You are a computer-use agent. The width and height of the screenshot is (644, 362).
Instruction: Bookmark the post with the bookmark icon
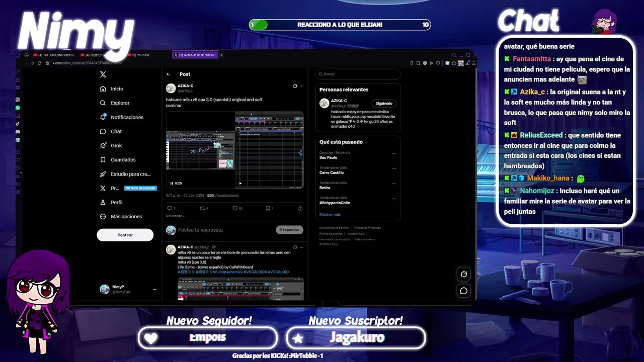pos(267,208)
